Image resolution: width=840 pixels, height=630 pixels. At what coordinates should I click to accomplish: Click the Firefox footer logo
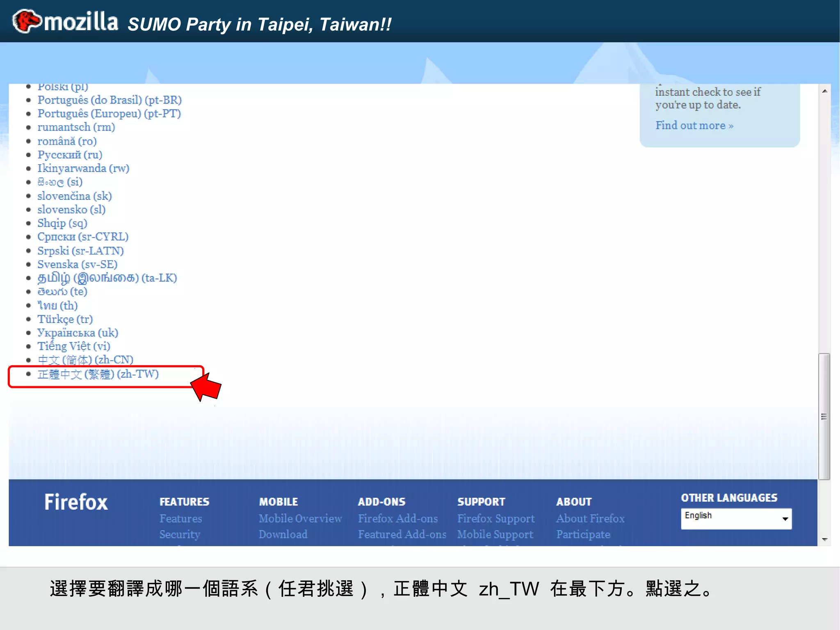tap(76, 502)
